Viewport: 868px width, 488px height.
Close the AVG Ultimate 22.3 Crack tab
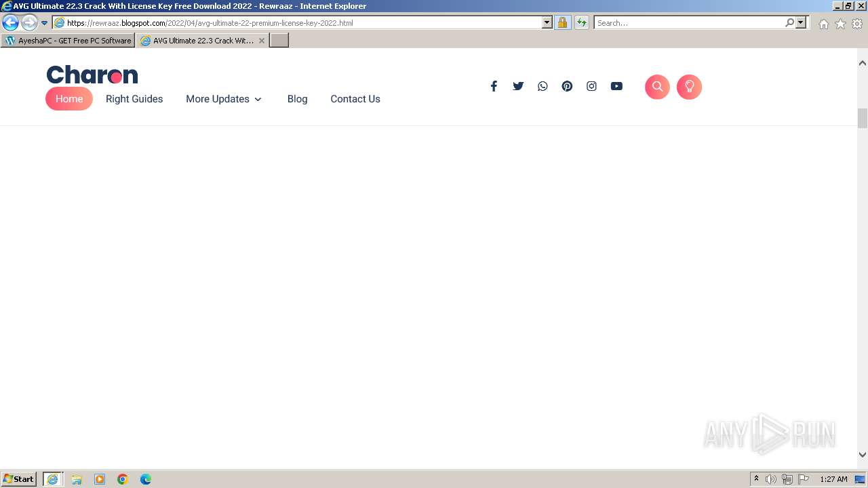click(x=262, y=41)
